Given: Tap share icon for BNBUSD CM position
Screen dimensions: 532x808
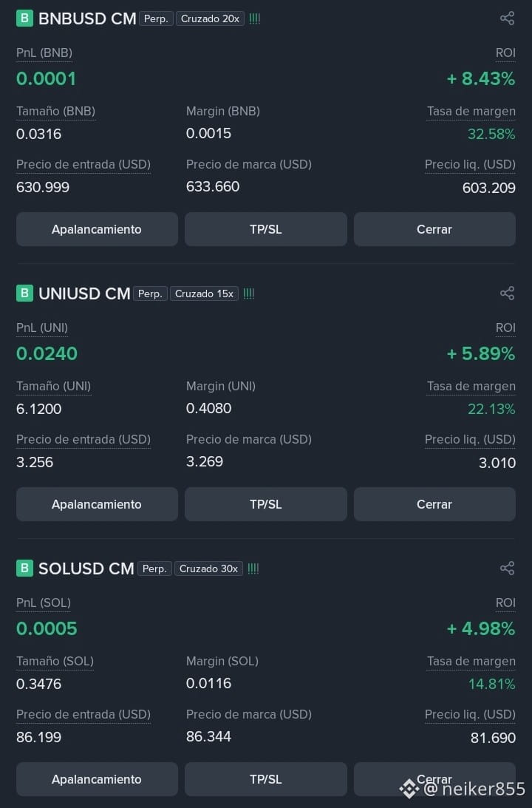Looking at the screenshot, I should pos(508,18).
